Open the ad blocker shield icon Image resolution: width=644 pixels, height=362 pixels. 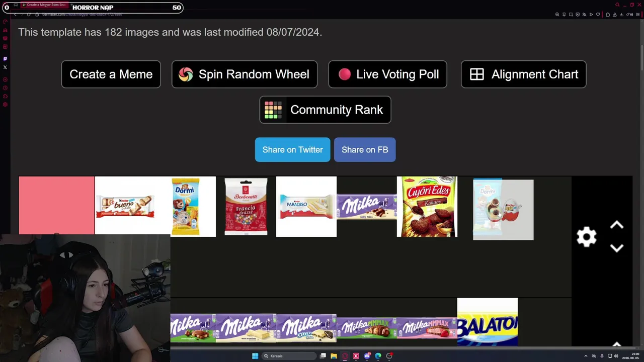pos(578,15)
